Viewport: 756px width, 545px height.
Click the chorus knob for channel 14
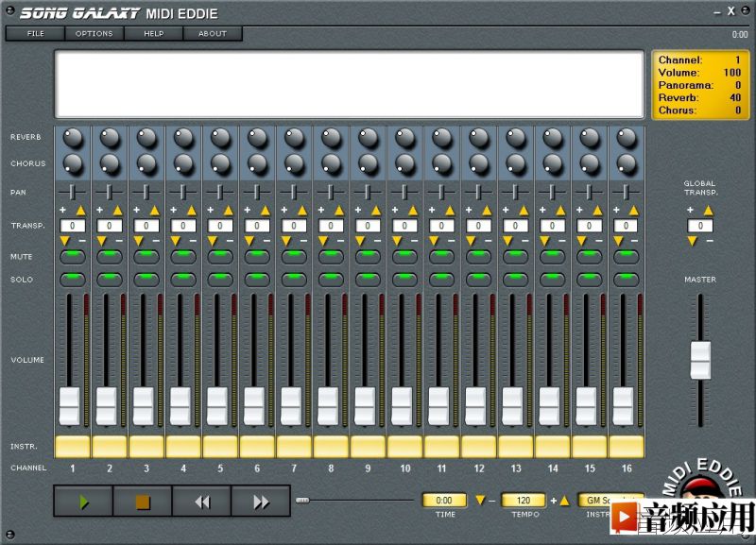point(553,163)
